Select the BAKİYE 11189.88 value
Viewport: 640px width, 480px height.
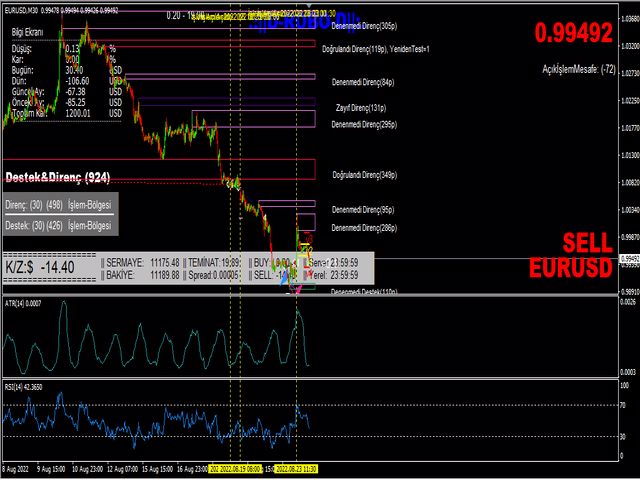point(164,275)
